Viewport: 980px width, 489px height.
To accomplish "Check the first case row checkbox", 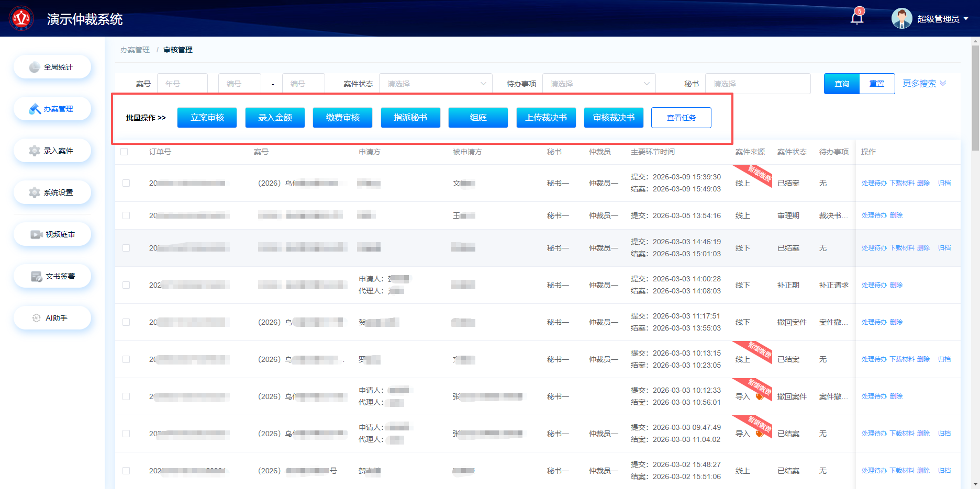I will click(x=126, y=183).
